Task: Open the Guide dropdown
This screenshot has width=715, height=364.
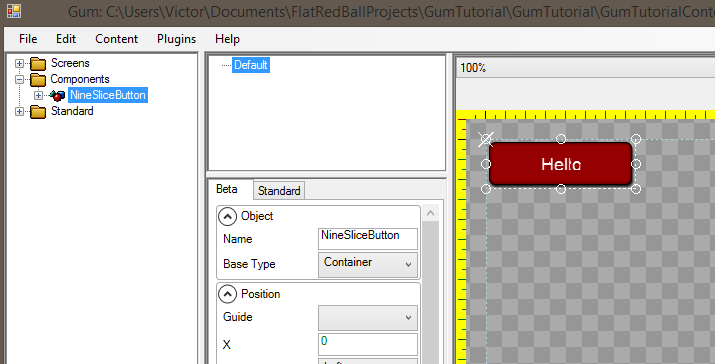Action: 368,317
